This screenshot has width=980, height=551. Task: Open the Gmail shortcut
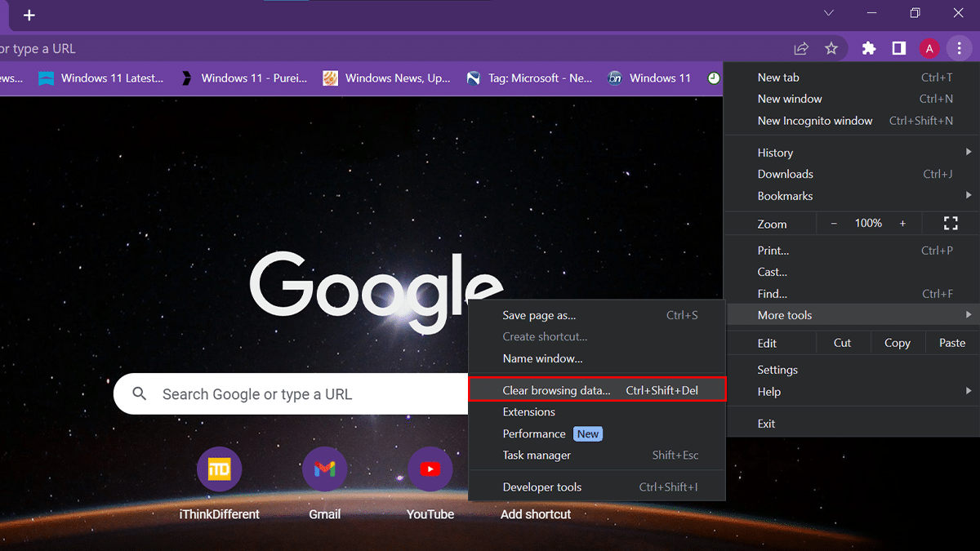pos(324,469)
